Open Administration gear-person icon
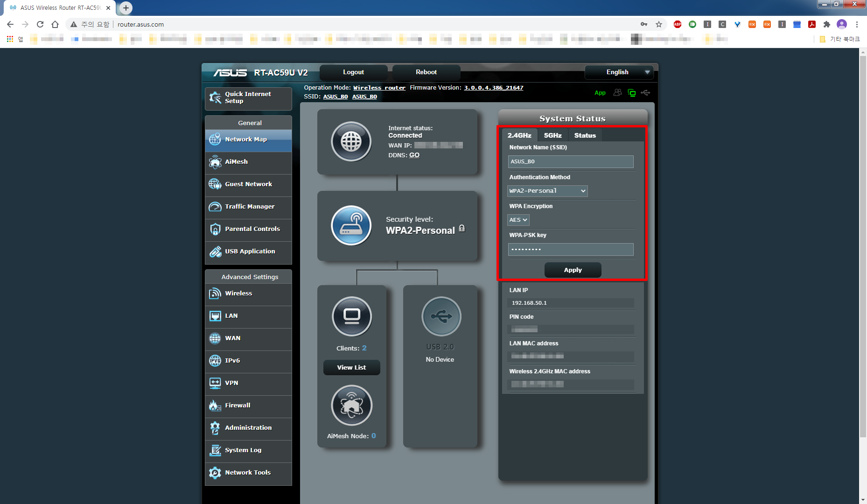Image resolution: width=867 pixels, height=504 pixels. coord(215,427)
